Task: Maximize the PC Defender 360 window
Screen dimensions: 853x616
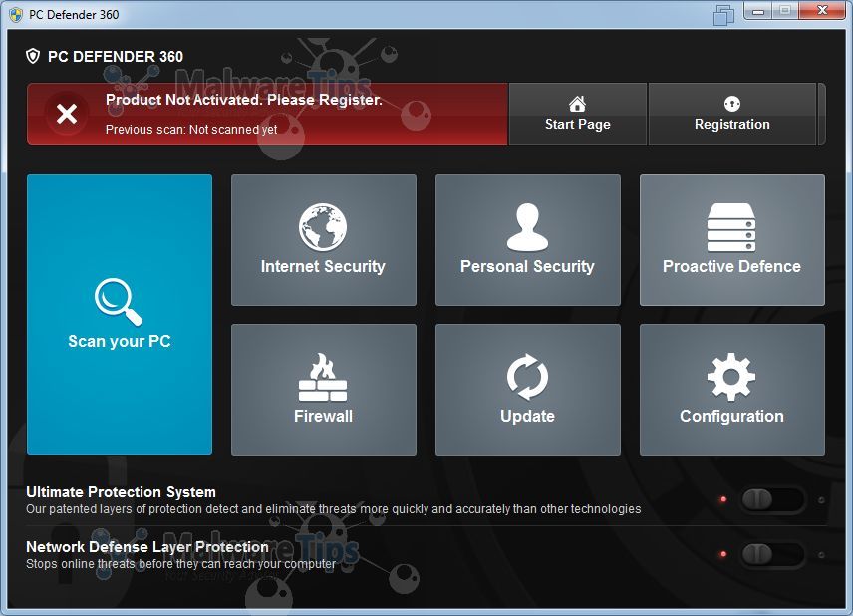Action: pos(785,10)
